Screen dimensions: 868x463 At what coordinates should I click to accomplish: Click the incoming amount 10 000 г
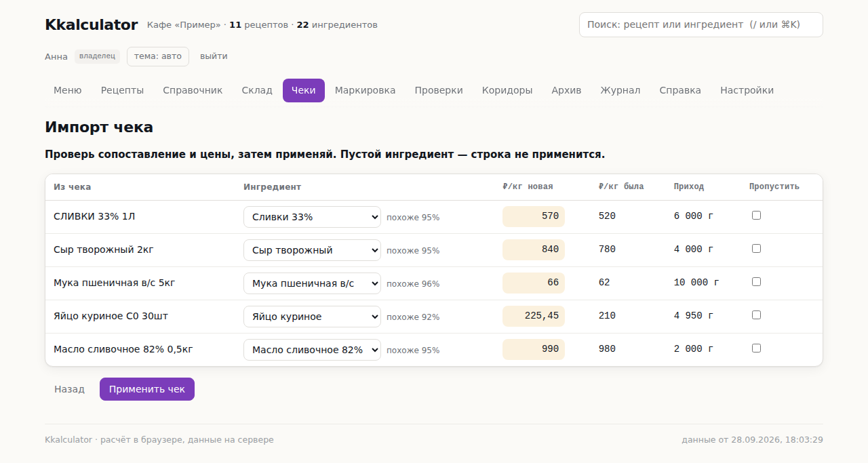click(696, 283)
